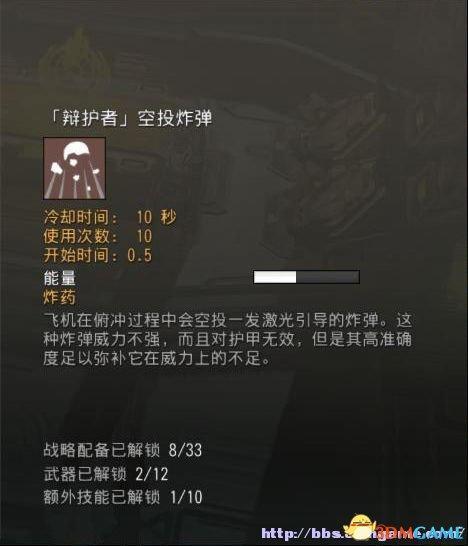This screenshot has width=468, height=546.
Task: Click the 8/33 unlocked stratagems number
Action: pos(185,450)
